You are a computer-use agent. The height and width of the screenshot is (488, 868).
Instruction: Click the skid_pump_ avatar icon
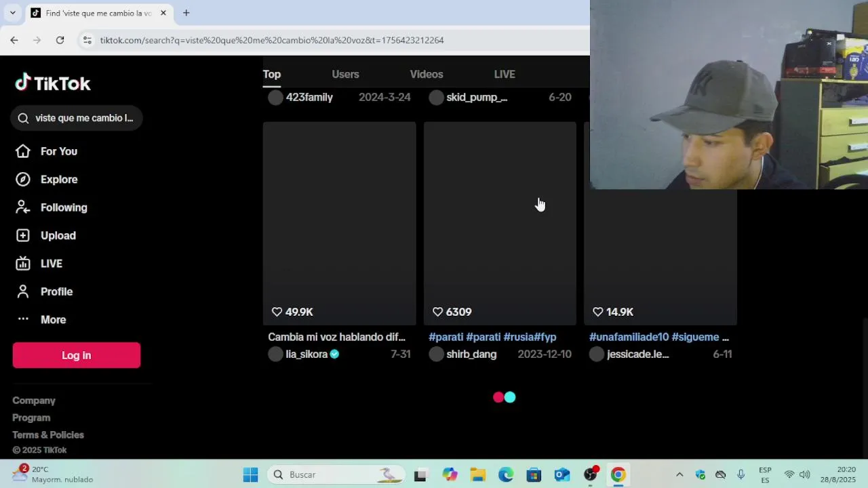tap(436, 97)
